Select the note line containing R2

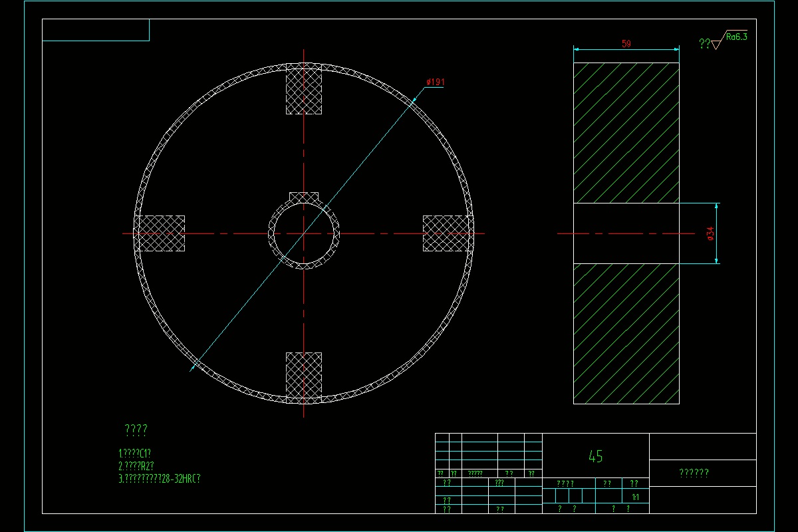click(x=137, y=465)
